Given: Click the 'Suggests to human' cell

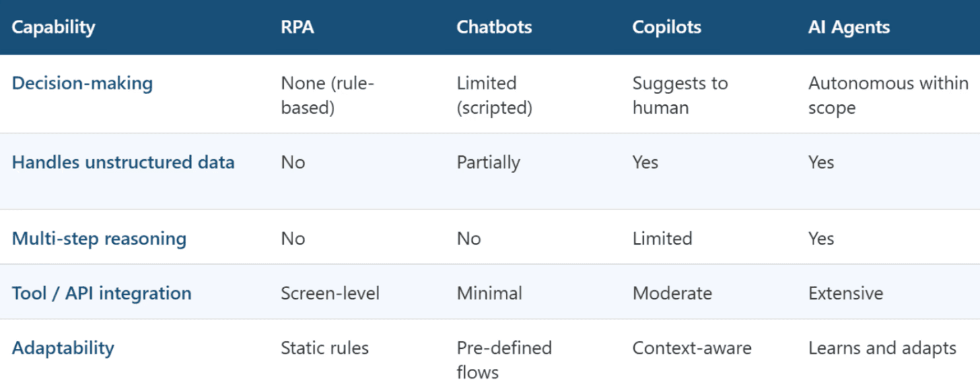Looking at the screenshot, I should [x=680, y=95].
